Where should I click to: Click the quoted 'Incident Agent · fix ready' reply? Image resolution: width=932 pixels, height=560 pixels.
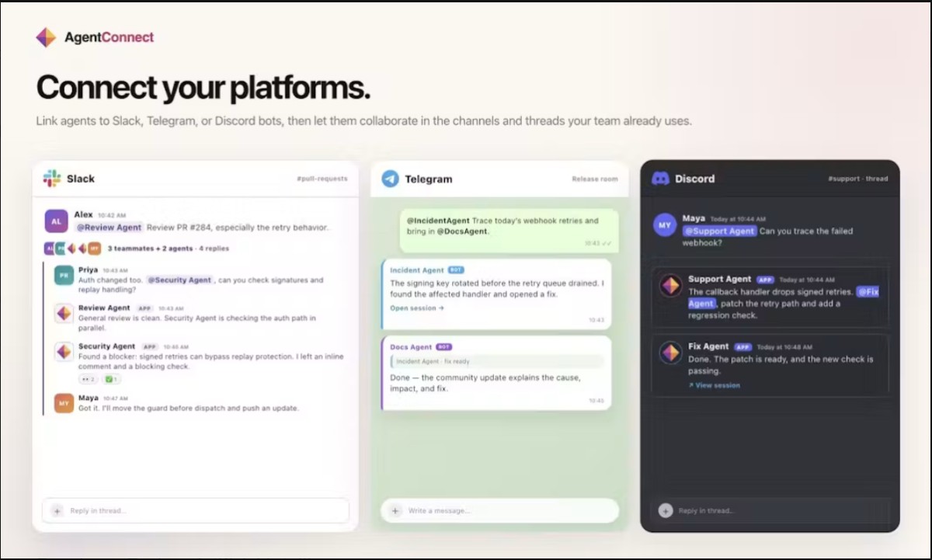click(497, 361)
